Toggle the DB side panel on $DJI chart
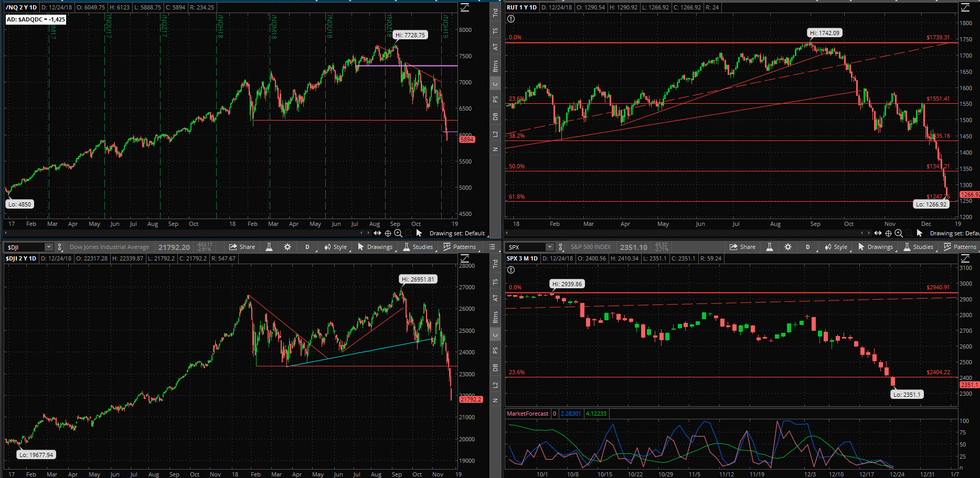Image resolution: width=980 pixels, height=478 pixels. [495, 368]
